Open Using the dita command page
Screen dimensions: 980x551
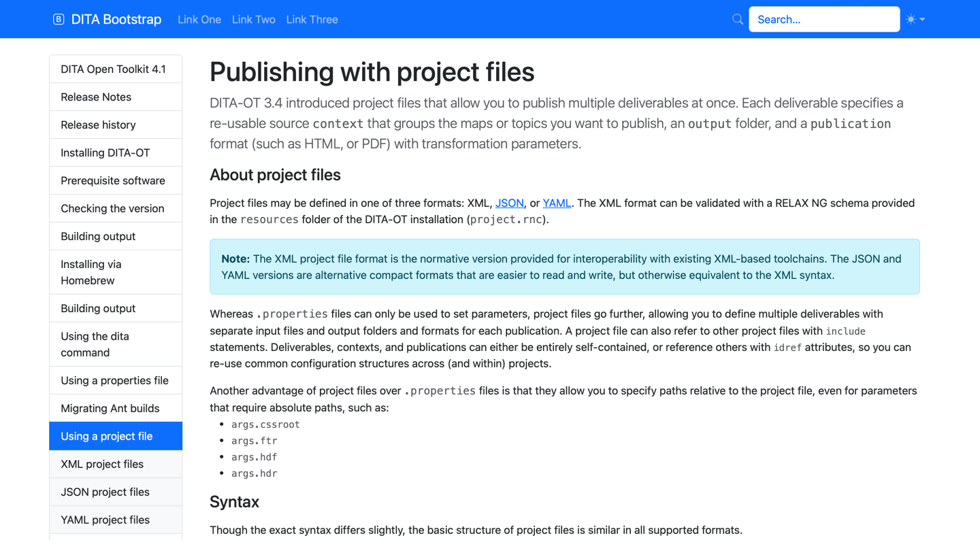point(95,344)
